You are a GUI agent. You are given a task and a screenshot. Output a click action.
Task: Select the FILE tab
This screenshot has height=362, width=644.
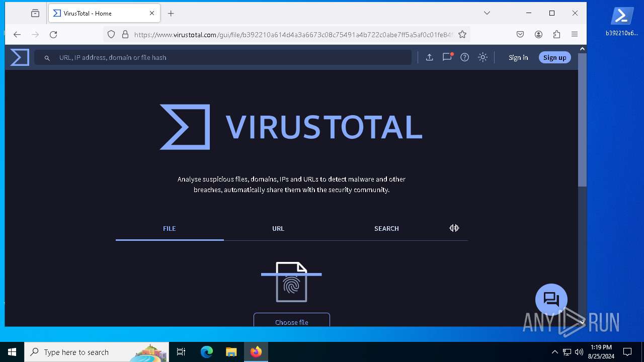[170, 228]
